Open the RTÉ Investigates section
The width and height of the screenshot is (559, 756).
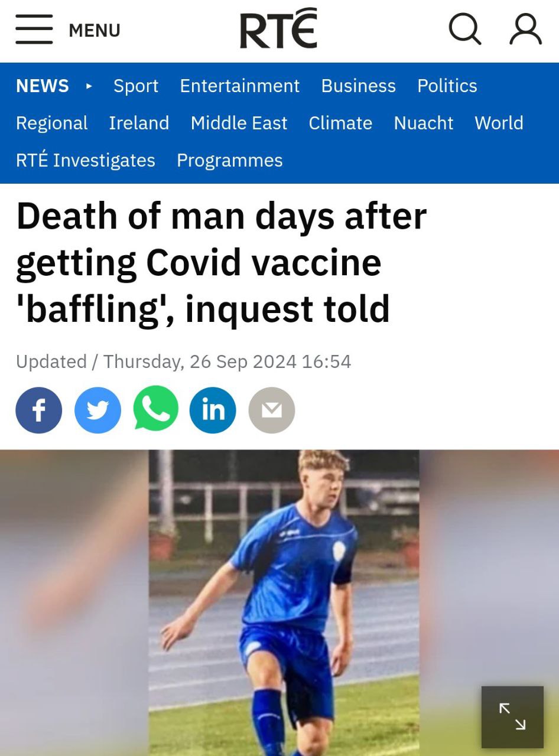(x=86, y=160)
